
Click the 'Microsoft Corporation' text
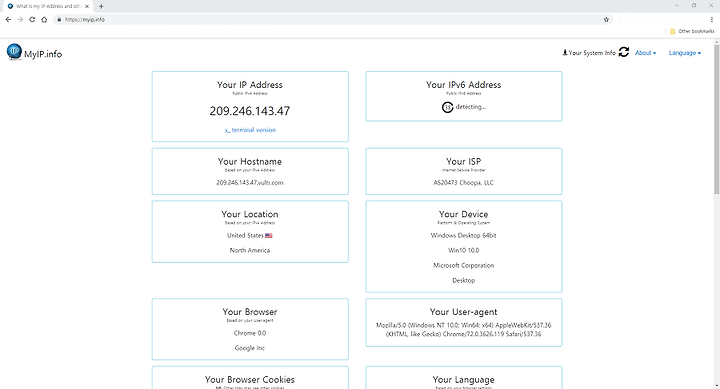tap(463, 265)
